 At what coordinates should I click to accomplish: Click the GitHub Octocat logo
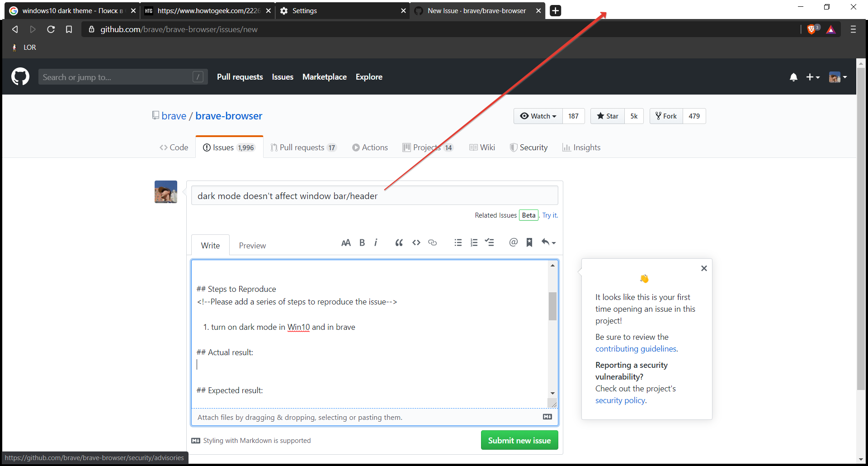[x=20, y=77]
